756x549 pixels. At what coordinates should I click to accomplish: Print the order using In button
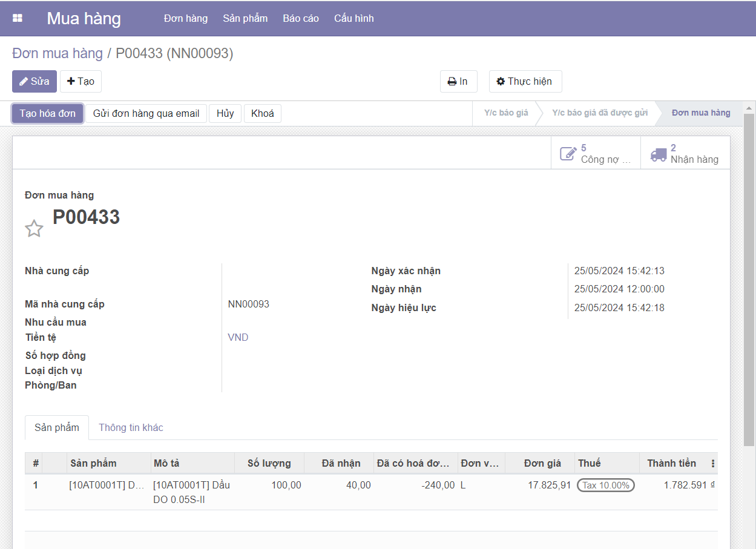(458, 82)
